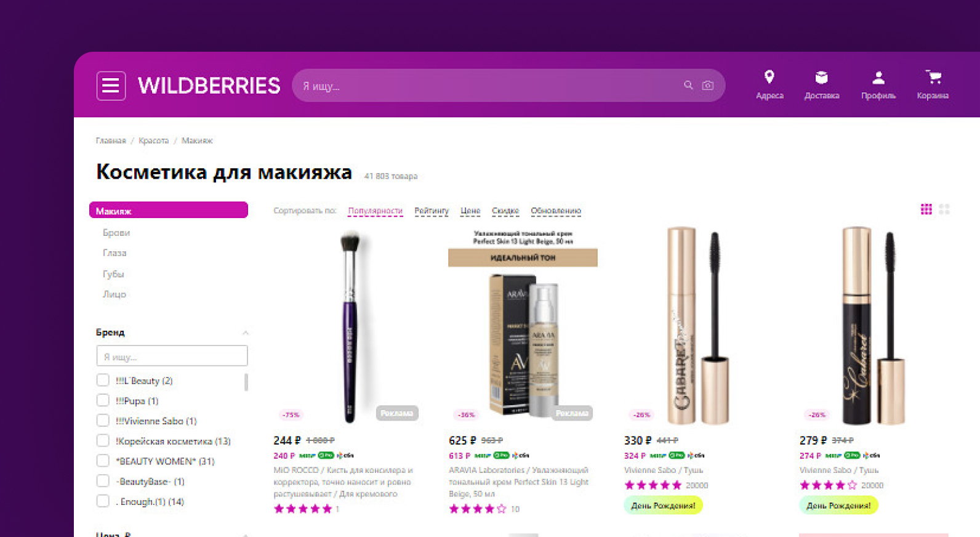Go to Красота in the breadcrumb
Image resolution: width=980 pixels, height=537 pixels.
pyautogui.click(x=153, y=141)
